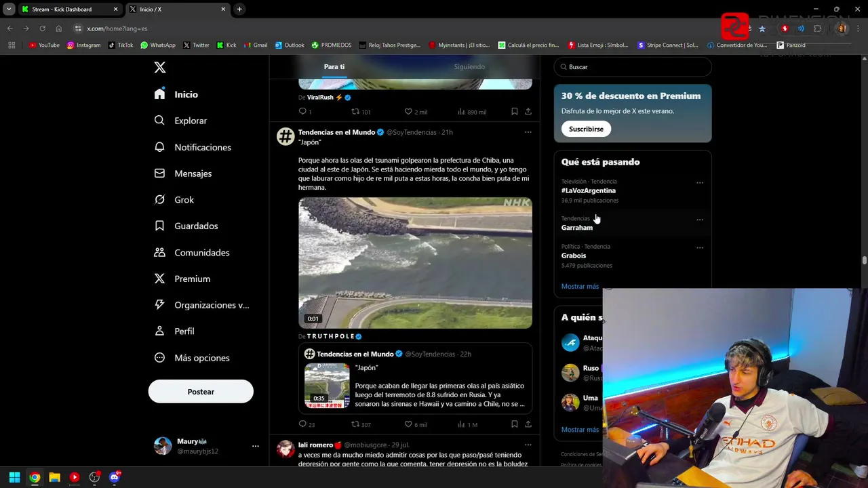Open more options on lali romero post
This screenshot has height=488, width=868.
[x=528, y=445]
